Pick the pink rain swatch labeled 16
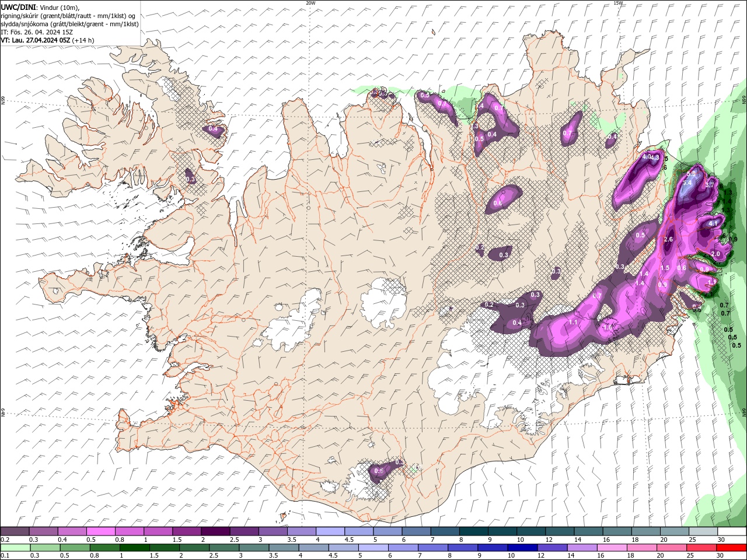747x560 pixels. tap(612, 548)
